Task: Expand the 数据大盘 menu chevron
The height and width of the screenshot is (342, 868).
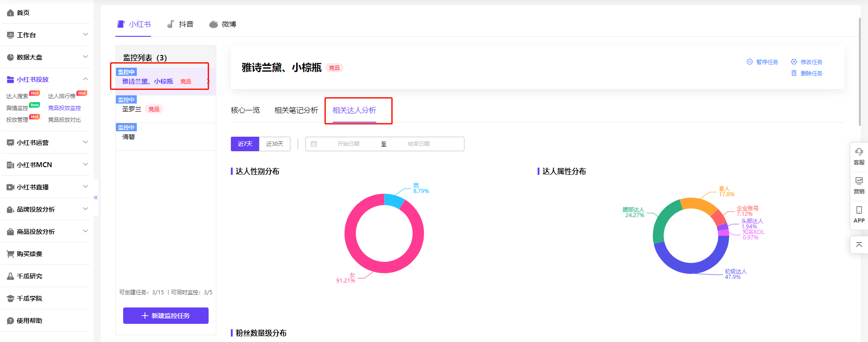Action: [x=85, y=57]
